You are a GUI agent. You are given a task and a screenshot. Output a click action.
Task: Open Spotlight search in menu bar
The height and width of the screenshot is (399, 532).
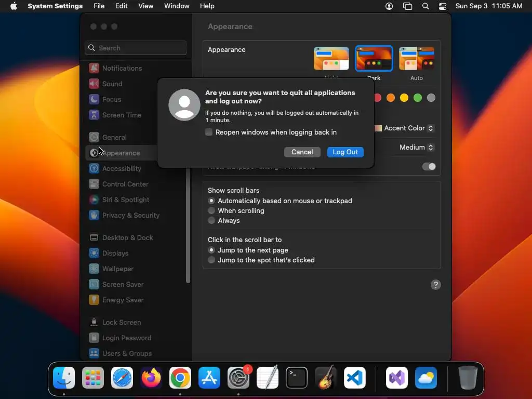[x=425, y=6]
